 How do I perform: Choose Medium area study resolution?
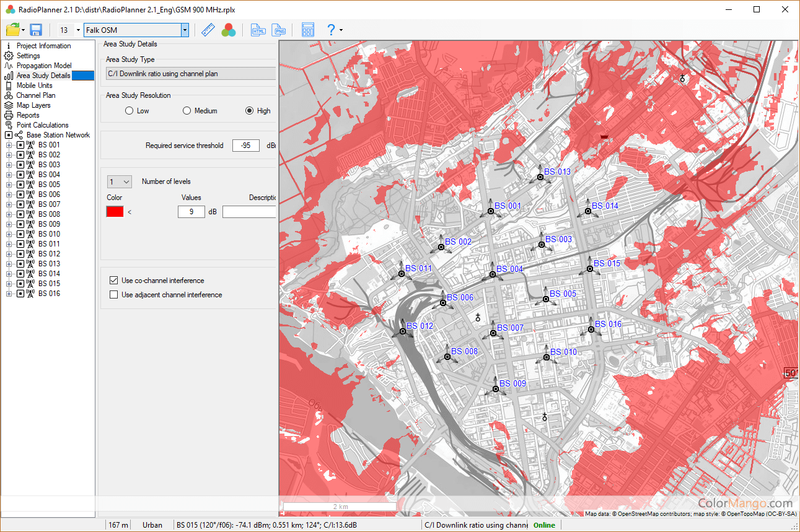[187, 111]
